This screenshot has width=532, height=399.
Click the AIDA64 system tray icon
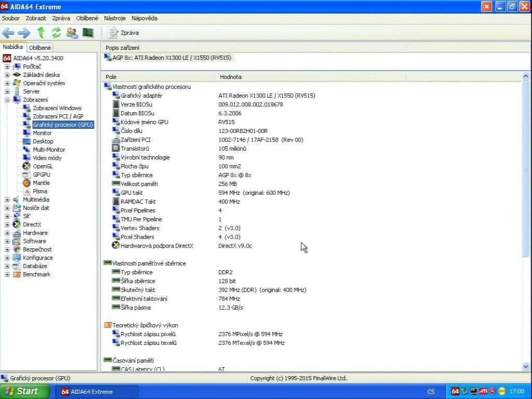(455, 392)
